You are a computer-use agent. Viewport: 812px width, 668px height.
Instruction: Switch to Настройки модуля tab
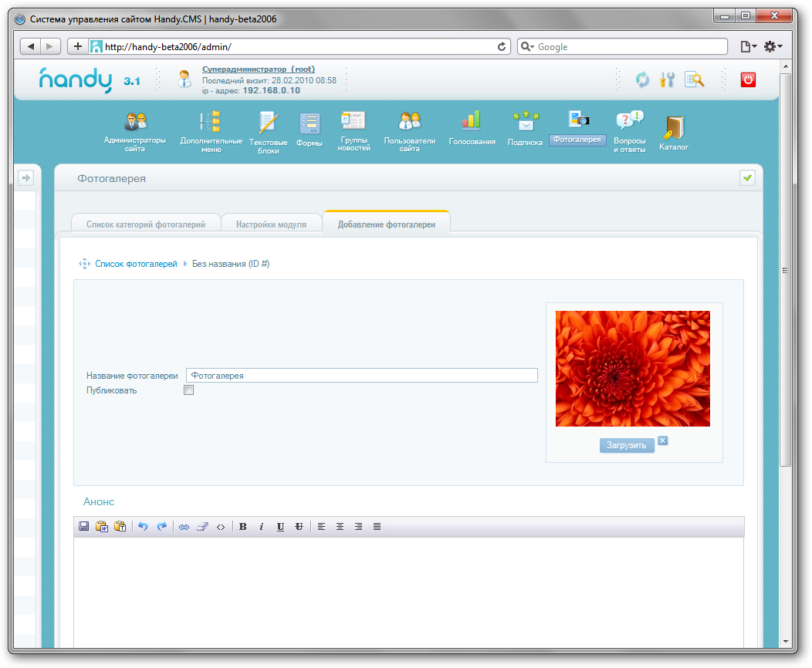[271, 224]
